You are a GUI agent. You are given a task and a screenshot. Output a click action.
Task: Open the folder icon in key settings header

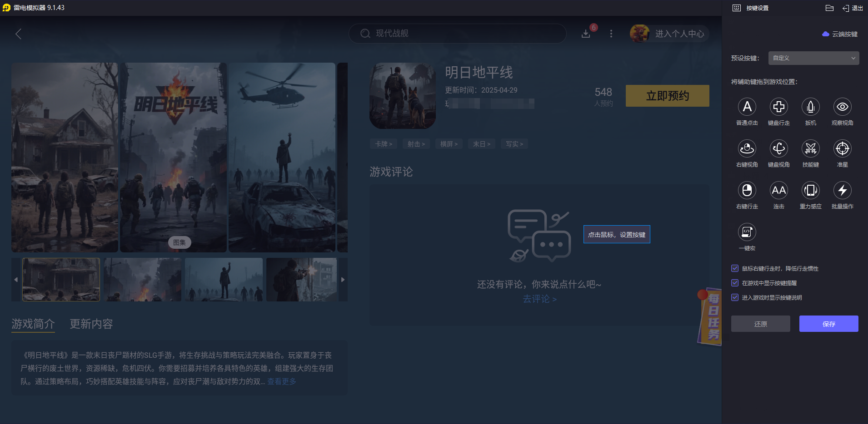(829, 8)
